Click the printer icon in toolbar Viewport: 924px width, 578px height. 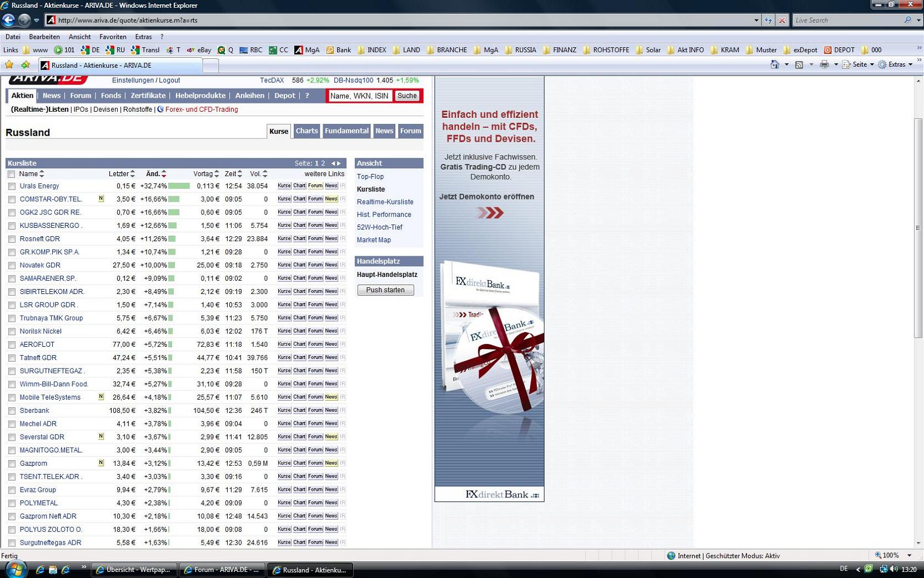tap(824, 64)
